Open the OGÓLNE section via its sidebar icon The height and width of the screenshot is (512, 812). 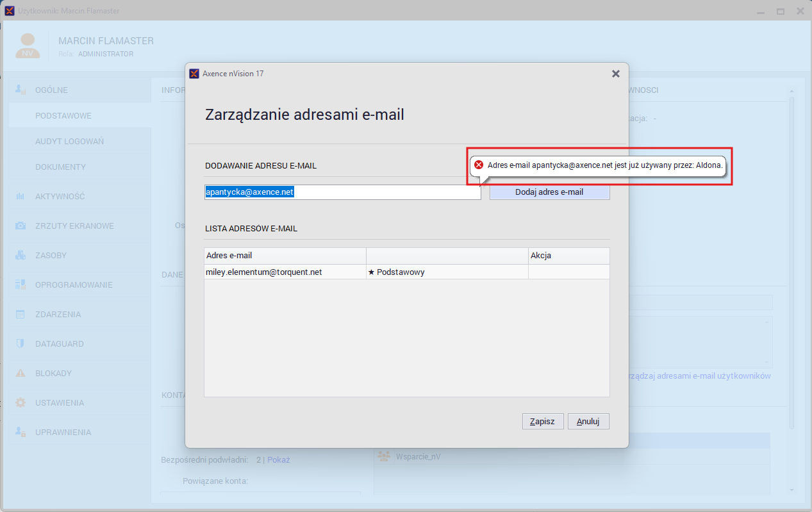pyautogui.click(x=21, y=90)
